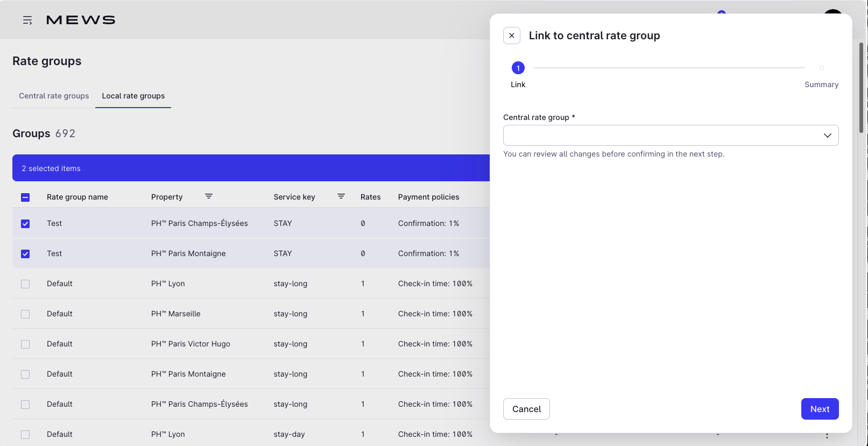868x446 pixels.
Task: Click PH Marseille property cell
Action: coord(176,314)
